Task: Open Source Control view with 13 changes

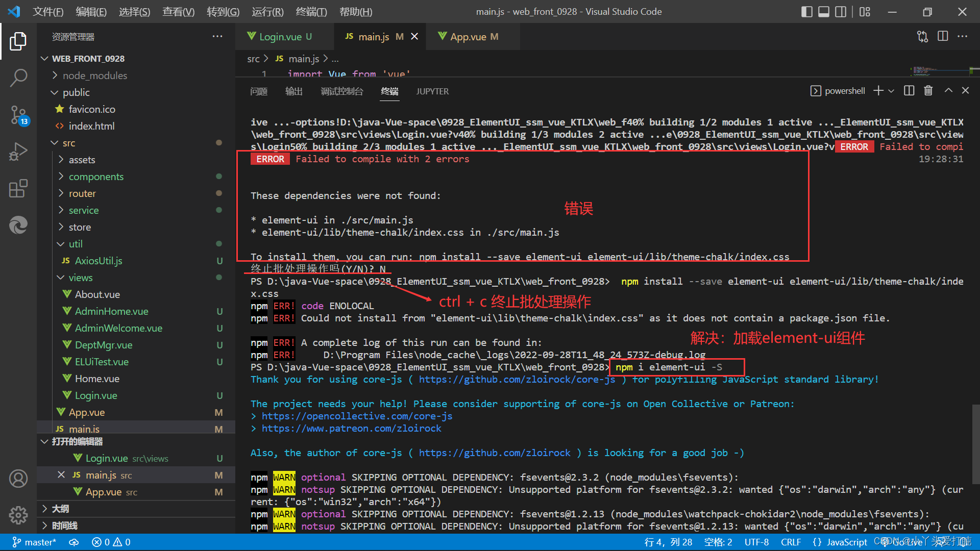Action: tap(18, 115)
